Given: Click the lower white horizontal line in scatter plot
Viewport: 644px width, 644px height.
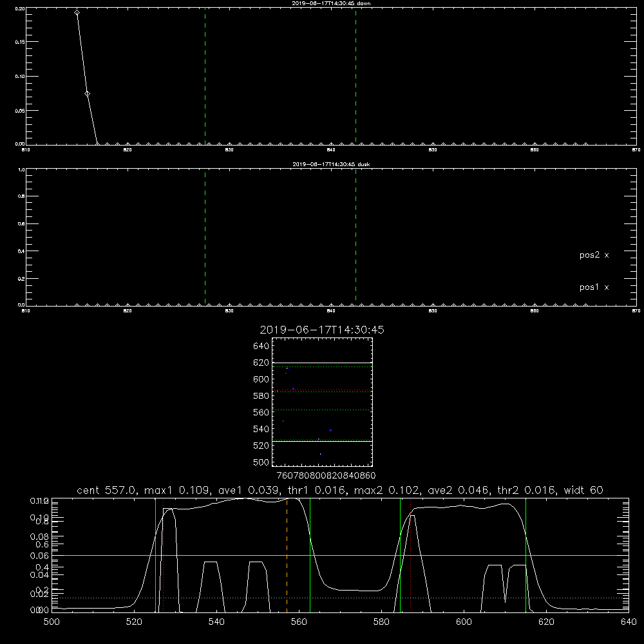Looking at the screenshot, I should click(x=322, y=441).
